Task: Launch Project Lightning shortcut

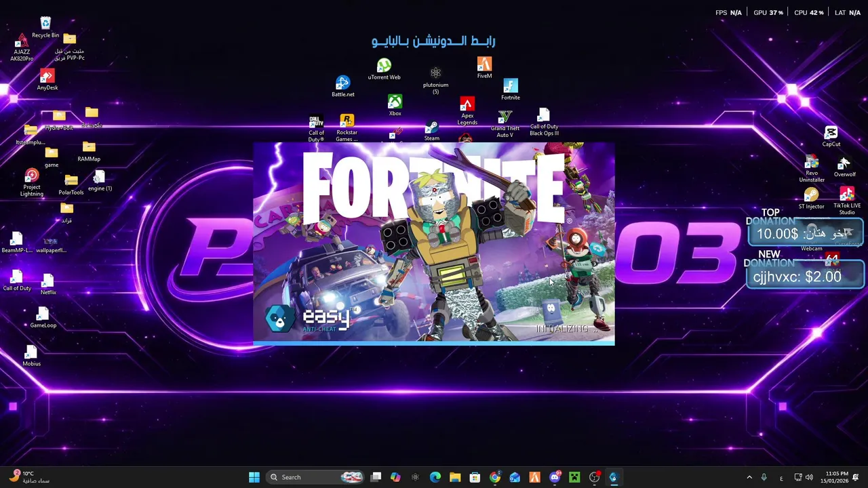Action: [32, 183]
